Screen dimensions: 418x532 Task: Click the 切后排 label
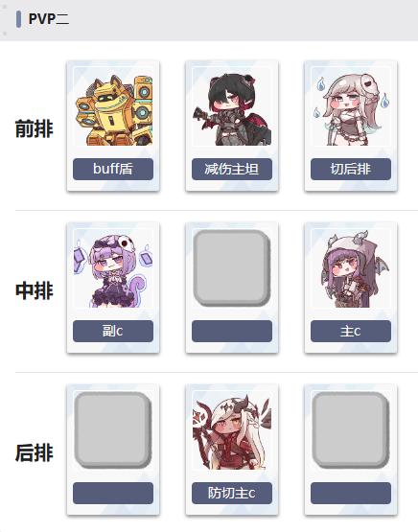351,169
